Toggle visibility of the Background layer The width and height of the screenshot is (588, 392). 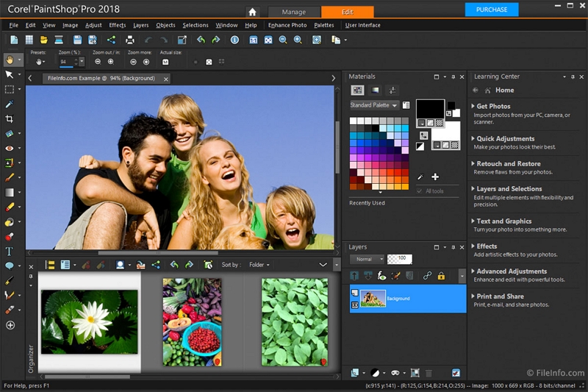click(354, 304)
